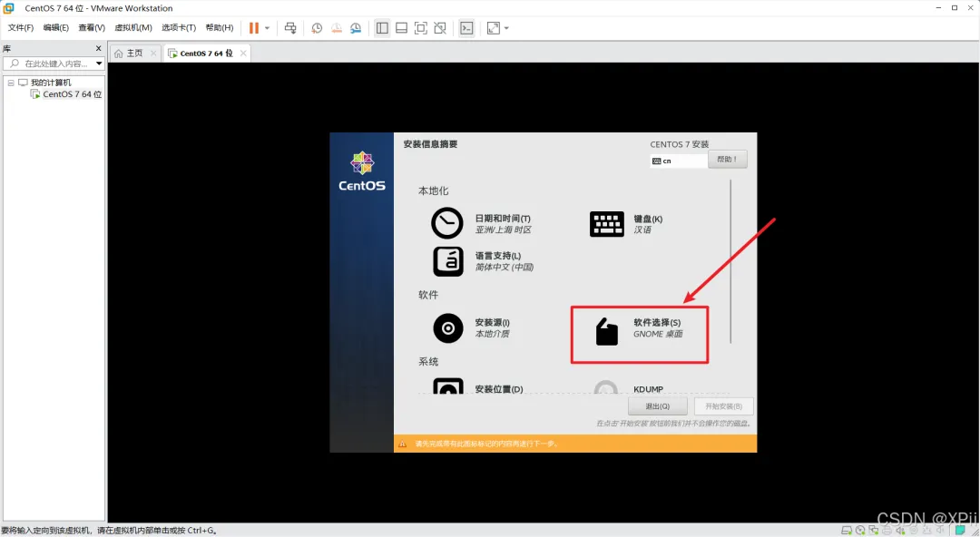The height and width of the screenshot is (537, 980).
Task: Click the send Ctrl+Alt+Del toolbar icon
Action: point(290,28)
